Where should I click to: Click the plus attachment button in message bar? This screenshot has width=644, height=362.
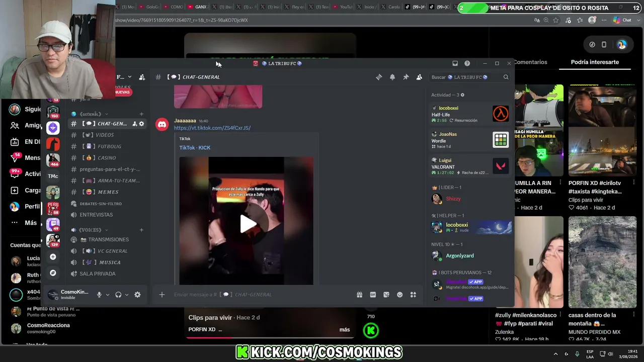162,295
